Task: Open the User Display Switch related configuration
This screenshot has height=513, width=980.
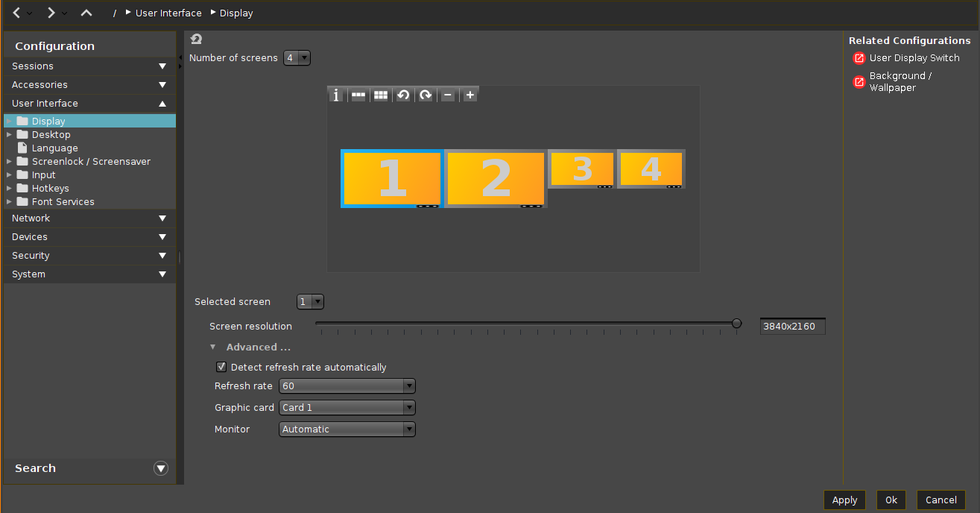Action: pos(914,58)
